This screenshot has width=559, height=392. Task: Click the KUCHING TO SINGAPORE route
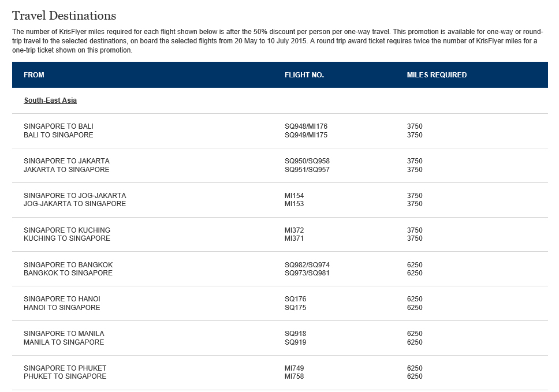67,238
